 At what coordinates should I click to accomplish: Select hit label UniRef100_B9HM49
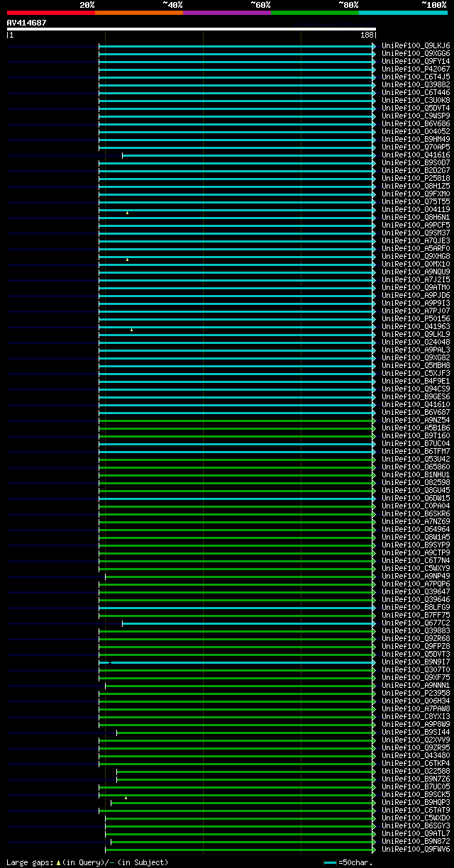pos(416,140)
